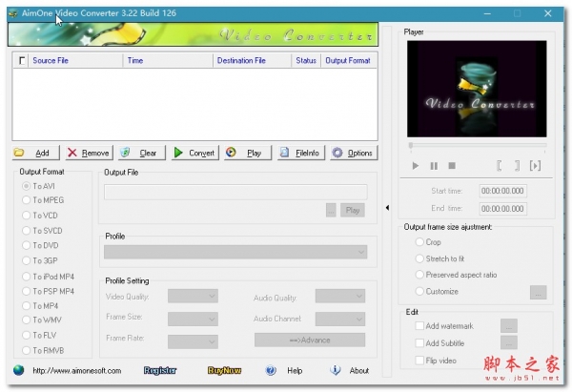Select the To SVCD output format
The image size is (572, 392).
(x=42, y=231)
